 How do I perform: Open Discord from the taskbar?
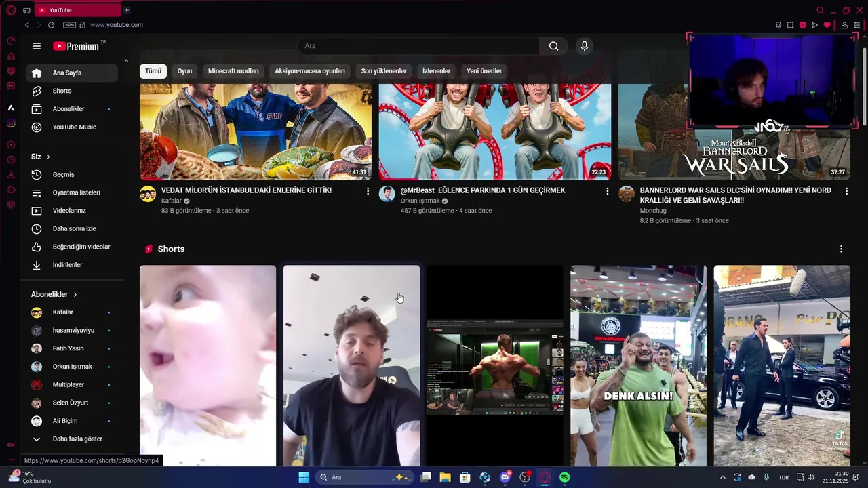pos(505,477)
